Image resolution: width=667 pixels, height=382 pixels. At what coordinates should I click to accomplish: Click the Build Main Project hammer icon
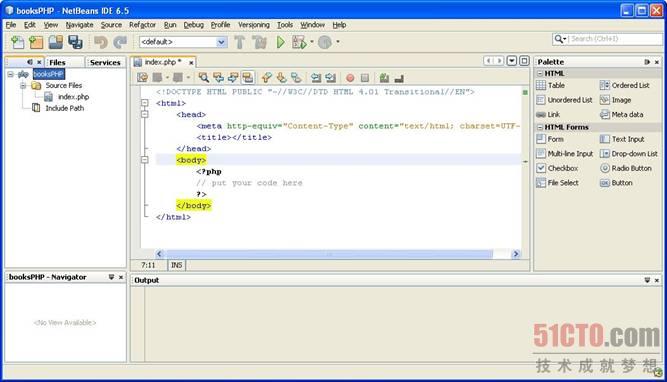click(239, 42)
